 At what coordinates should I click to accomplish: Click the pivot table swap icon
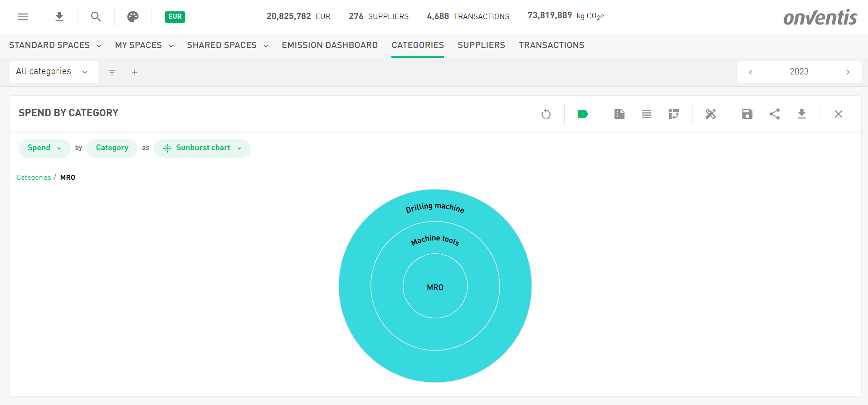pyautogui.click(x=674, y=114)
